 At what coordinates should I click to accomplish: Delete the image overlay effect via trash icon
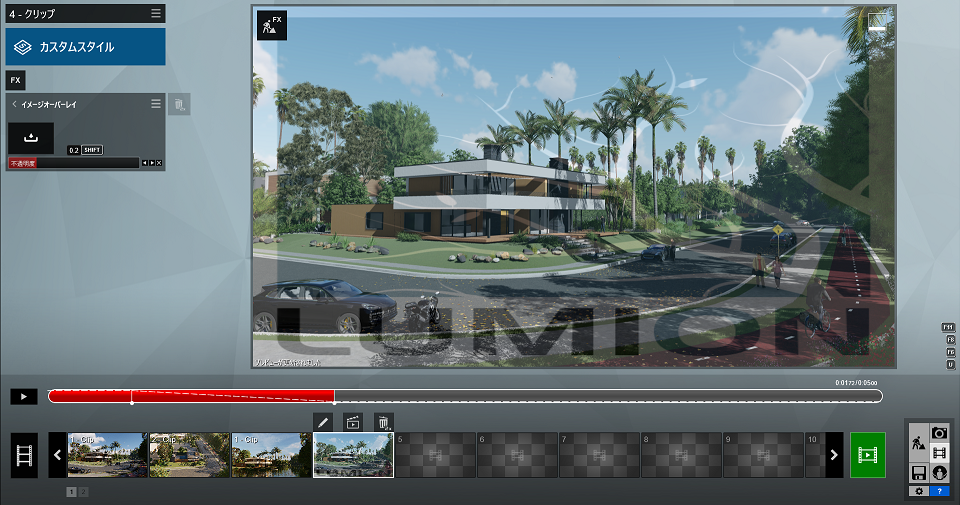tap(179, 105)
